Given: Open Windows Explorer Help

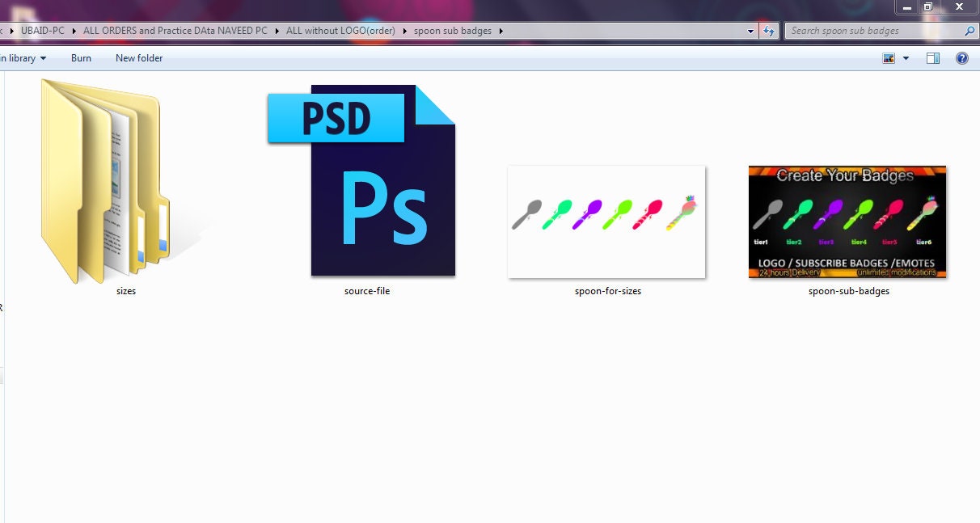Looking at the screenshot, I should pos(961,57).
